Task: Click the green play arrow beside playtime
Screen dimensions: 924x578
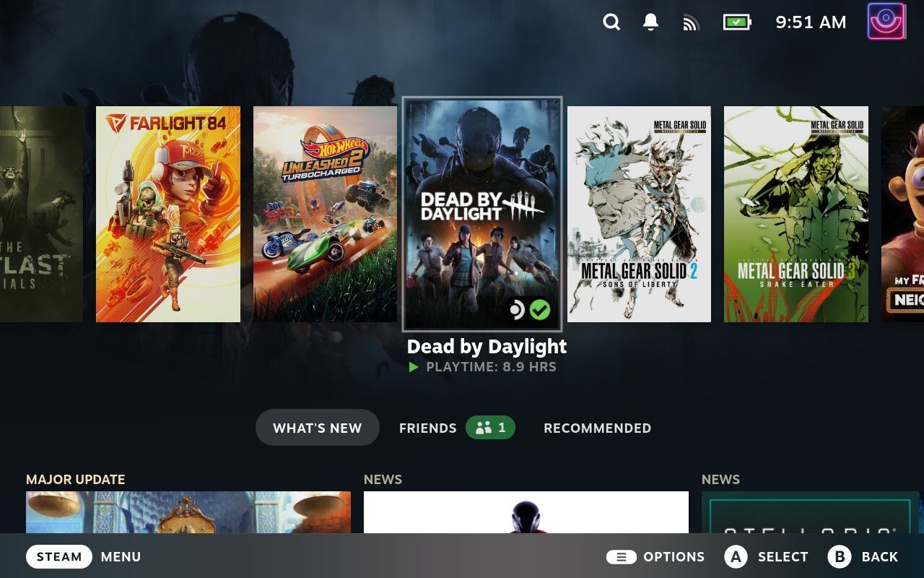Action: coord(414,367)
